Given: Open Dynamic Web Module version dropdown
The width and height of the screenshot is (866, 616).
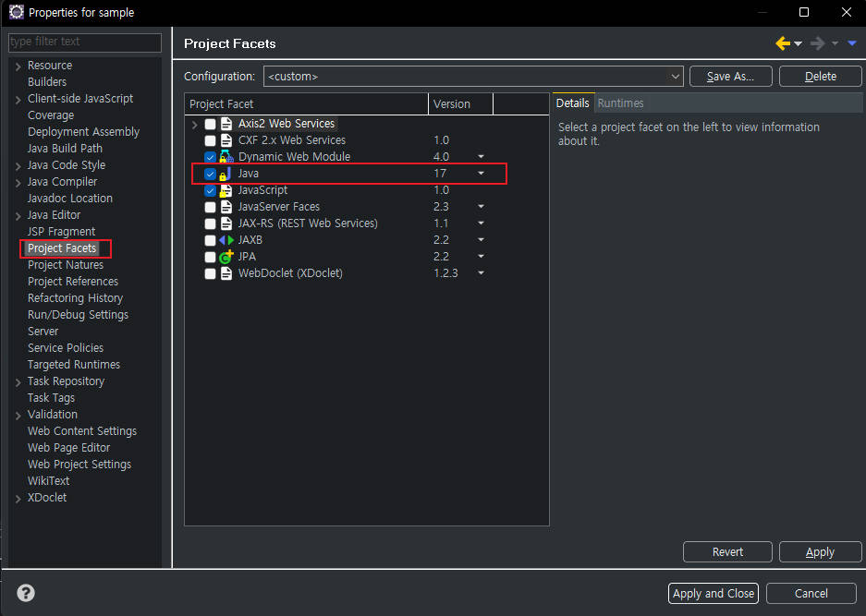Looking at the screenshot, I should pos(481,157).
